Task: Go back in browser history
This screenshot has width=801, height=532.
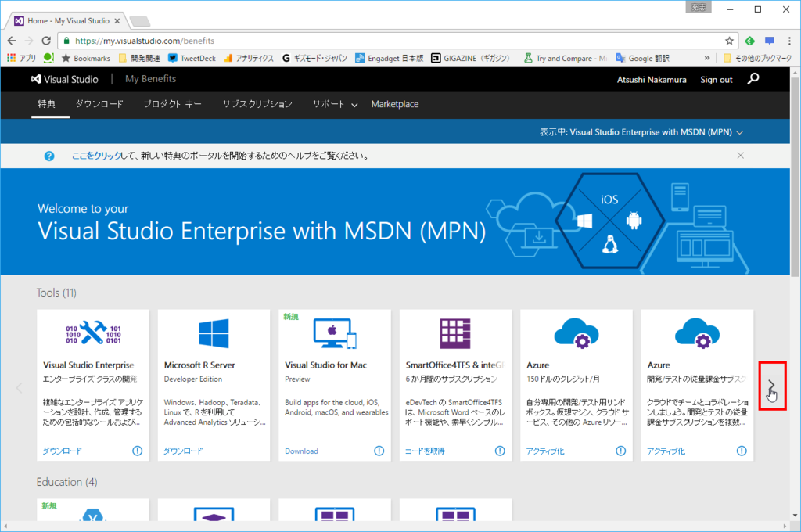Action: coord(13,41)
